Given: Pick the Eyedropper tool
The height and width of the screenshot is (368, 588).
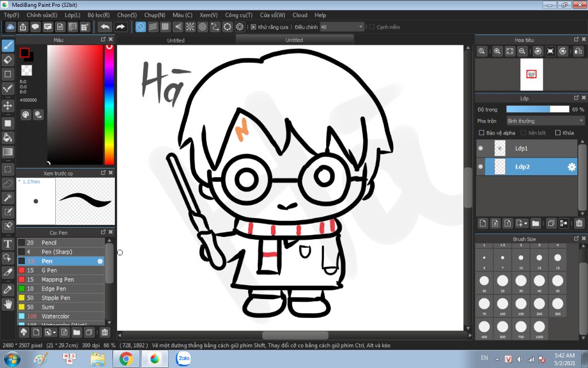Looking at the screenshot, I should coord(7,290).
